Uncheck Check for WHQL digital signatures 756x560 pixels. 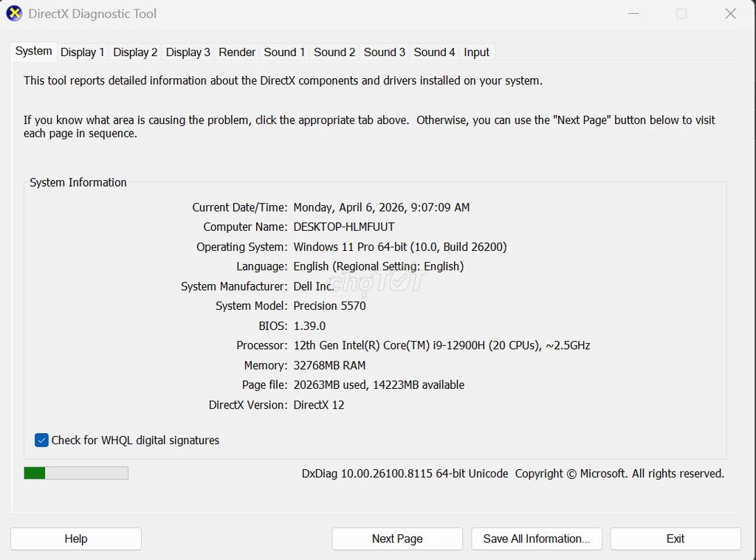[41, 440]
